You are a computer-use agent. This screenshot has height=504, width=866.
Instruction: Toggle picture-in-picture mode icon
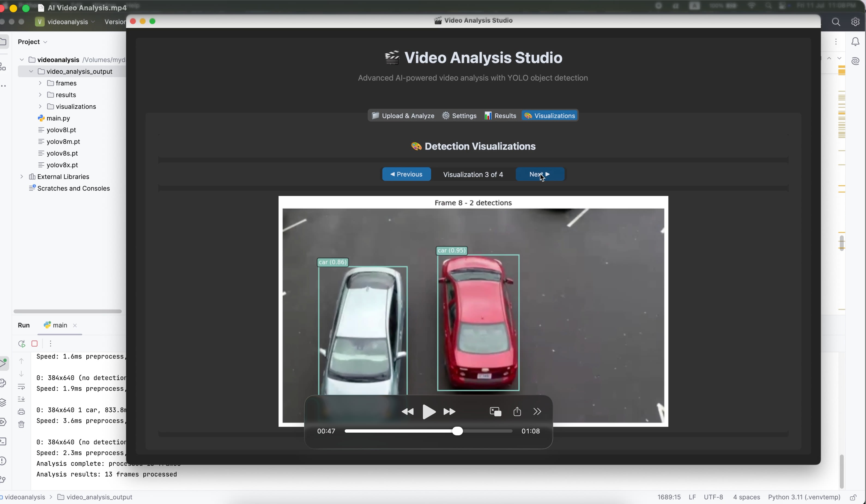pos(495,412)
